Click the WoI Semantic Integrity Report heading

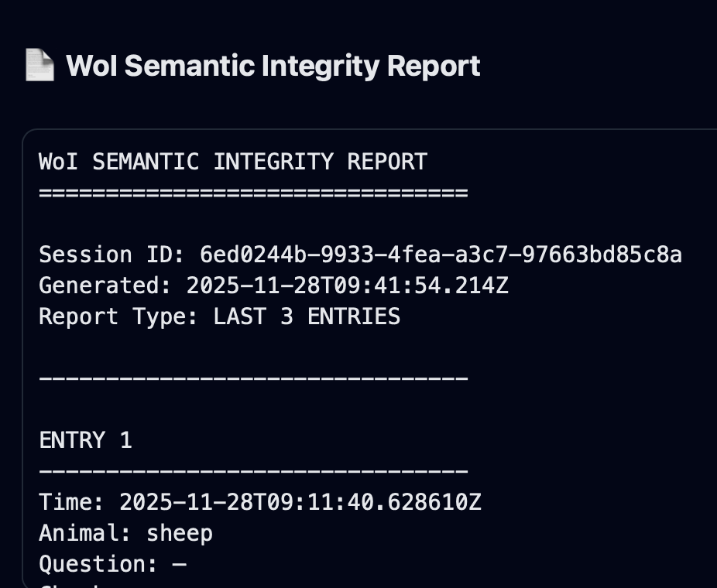[x=273, y=66]
